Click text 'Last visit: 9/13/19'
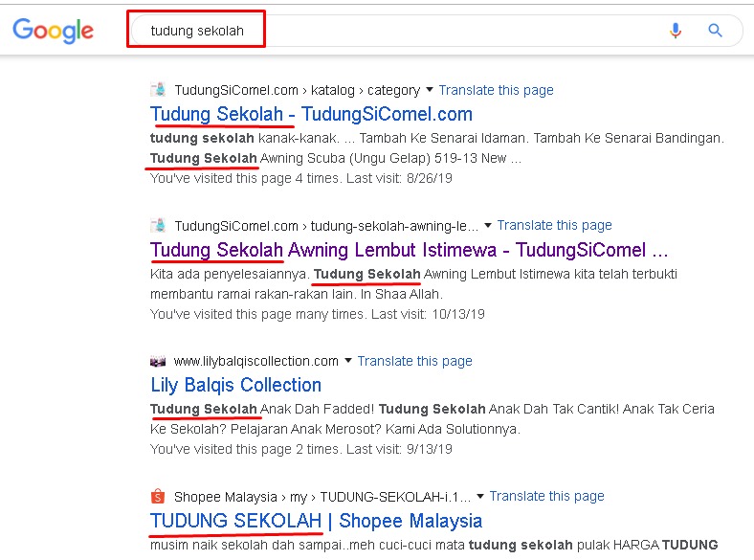The width and height of the screenshot is (754, 560). coord(399,449)
